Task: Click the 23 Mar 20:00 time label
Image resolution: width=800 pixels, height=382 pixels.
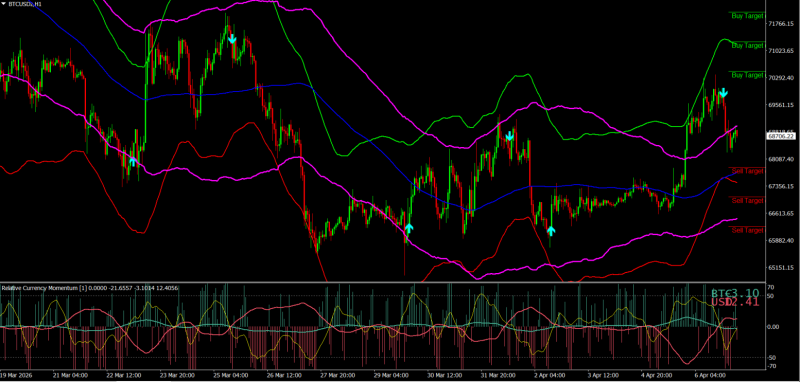Action: tap(177, 375)
